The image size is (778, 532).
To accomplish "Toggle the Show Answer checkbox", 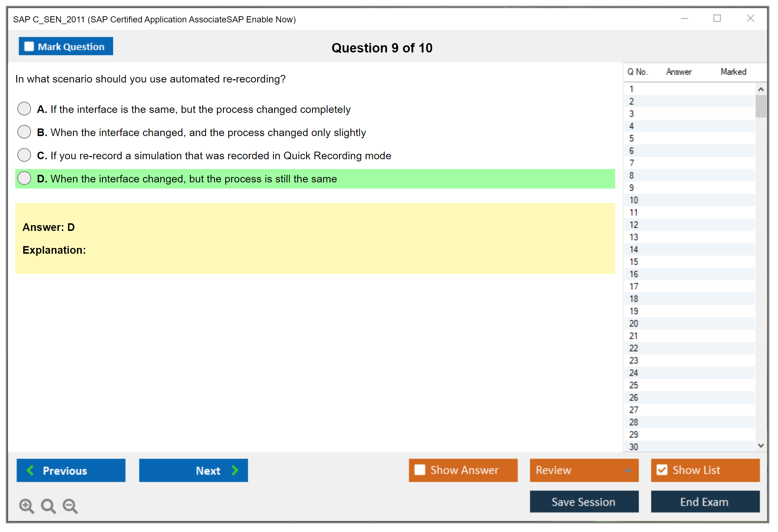I will (x=420, y=470).
